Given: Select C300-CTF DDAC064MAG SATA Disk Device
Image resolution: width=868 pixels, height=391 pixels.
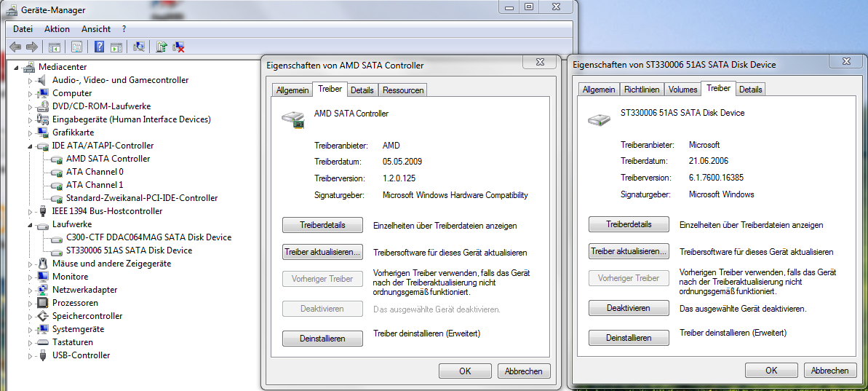Looking at the screenshot, I should (x=148, y=237).
